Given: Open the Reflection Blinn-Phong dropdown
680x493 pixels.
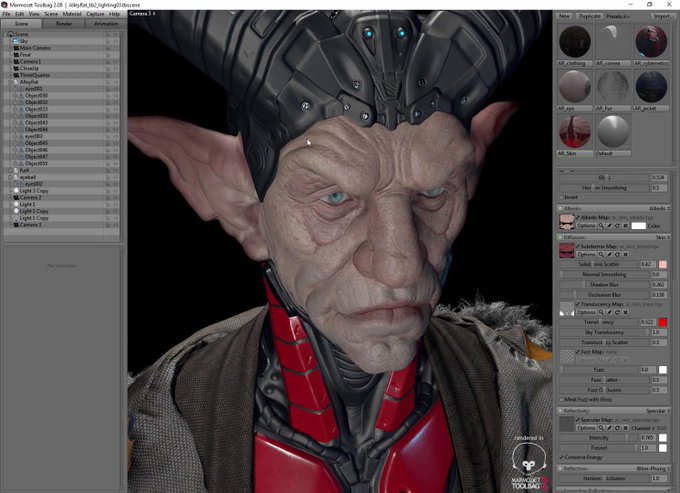Looking at the screenshot, I should (653, 469).
